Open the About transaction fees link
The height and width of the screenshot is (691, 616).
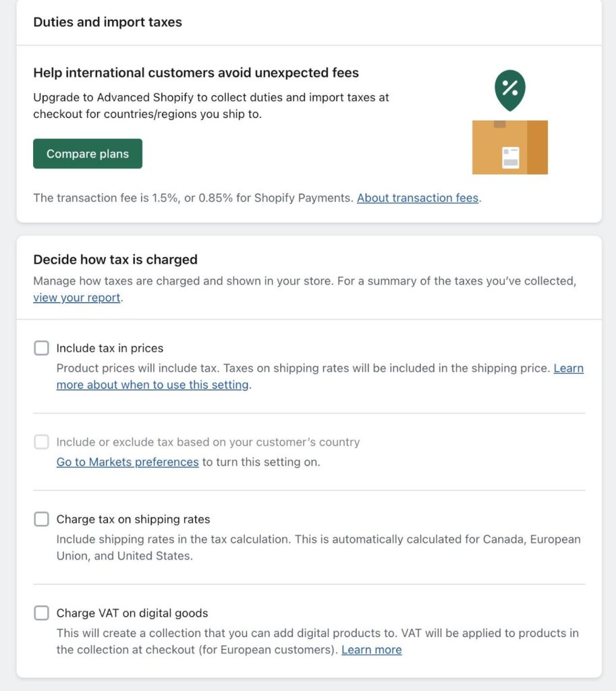418,198
